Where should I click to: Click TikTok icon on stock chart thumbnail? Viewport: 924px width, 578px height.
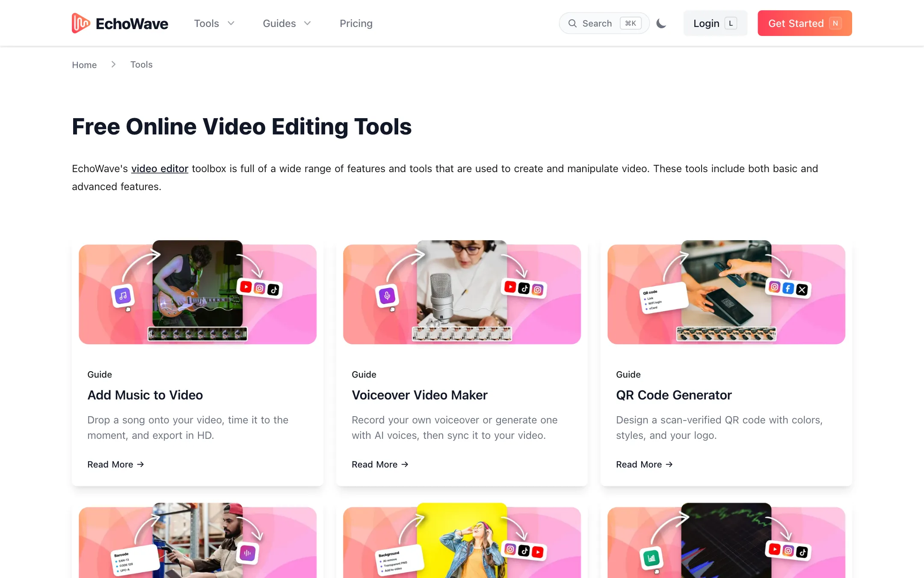(x=802, y=553)
